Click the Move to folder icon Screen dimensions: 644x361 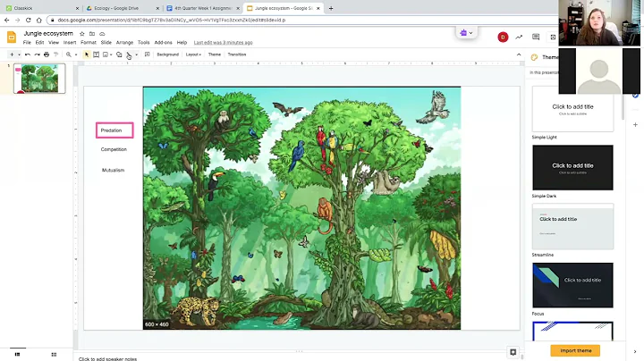pyautogui.click(x=92, y=34)
